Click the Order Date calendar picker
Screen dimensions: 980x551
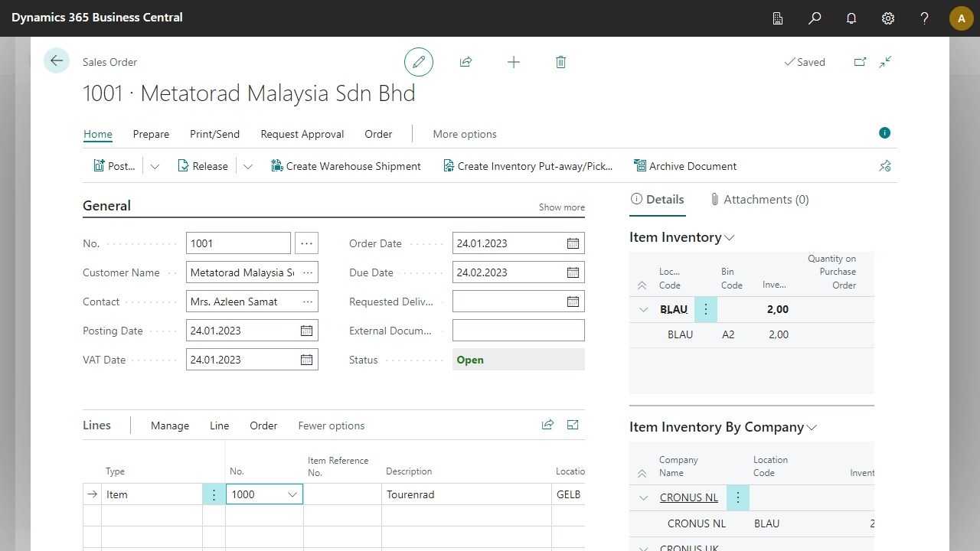572,243
